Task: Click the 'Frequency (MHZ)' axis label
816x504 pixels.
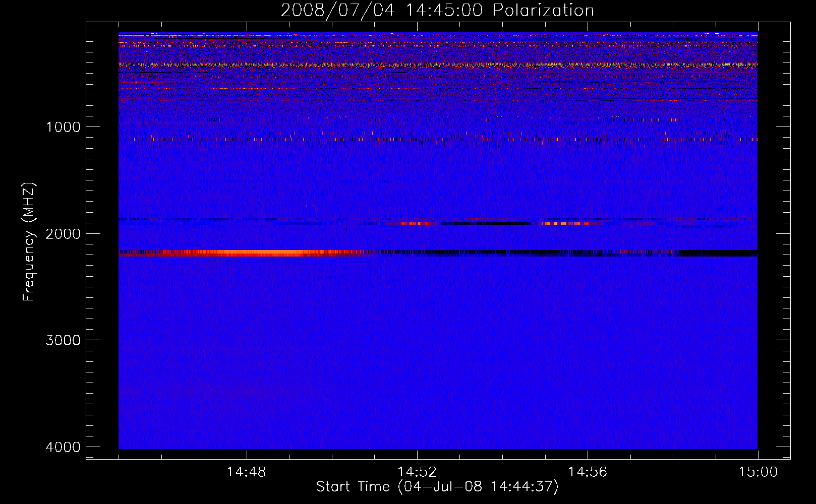Action: 29,242
